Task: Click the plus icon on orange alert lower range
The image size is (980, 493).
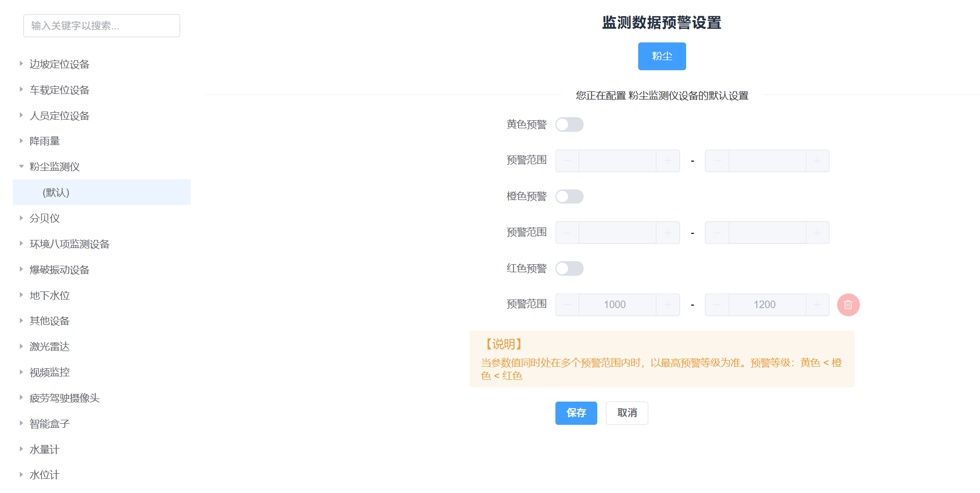Action: click(x=667, y=232)
